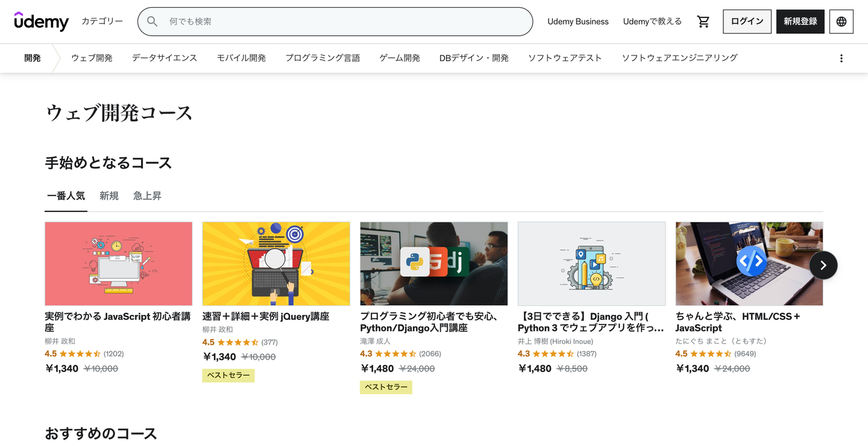Open the ゲーム開発 category
This screenshot has width=868, height=445.
[400, 58]
